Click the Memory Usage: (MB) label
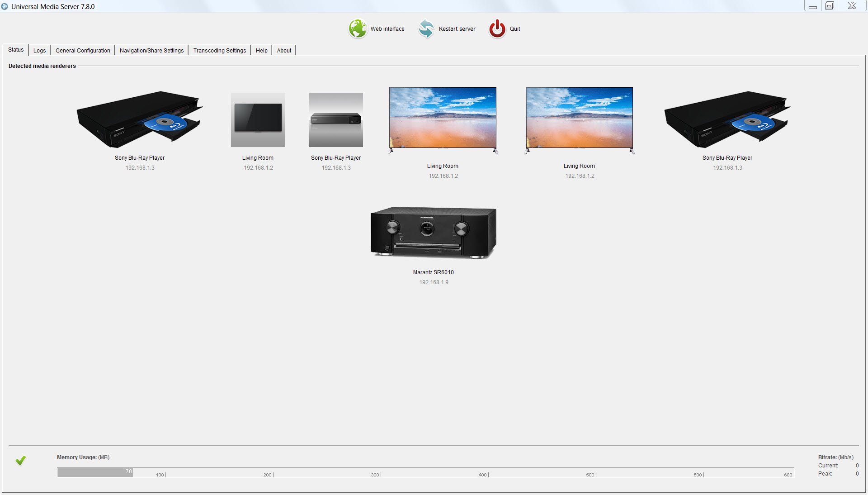 click(83, 457)
